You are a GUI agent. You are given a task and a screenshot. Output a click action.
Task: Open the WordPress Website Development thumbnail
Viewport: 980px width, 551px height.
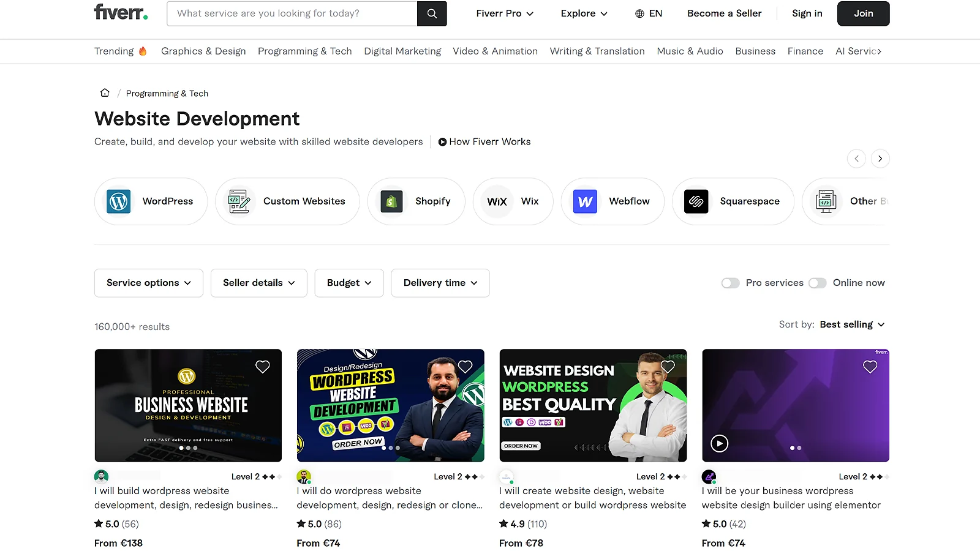[x=391, y=405]
